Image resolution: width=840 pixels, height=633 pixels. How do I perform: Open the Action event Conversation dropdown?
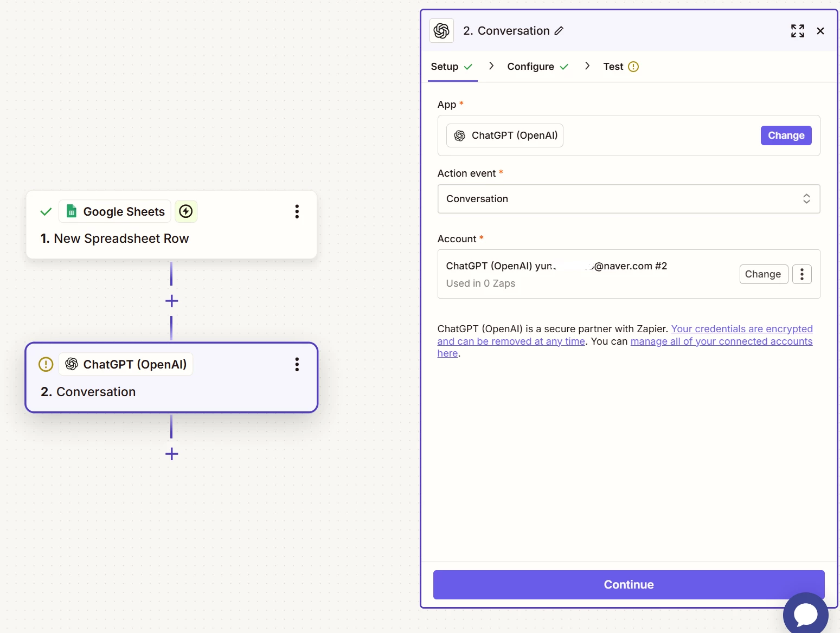tap(629, 199)
